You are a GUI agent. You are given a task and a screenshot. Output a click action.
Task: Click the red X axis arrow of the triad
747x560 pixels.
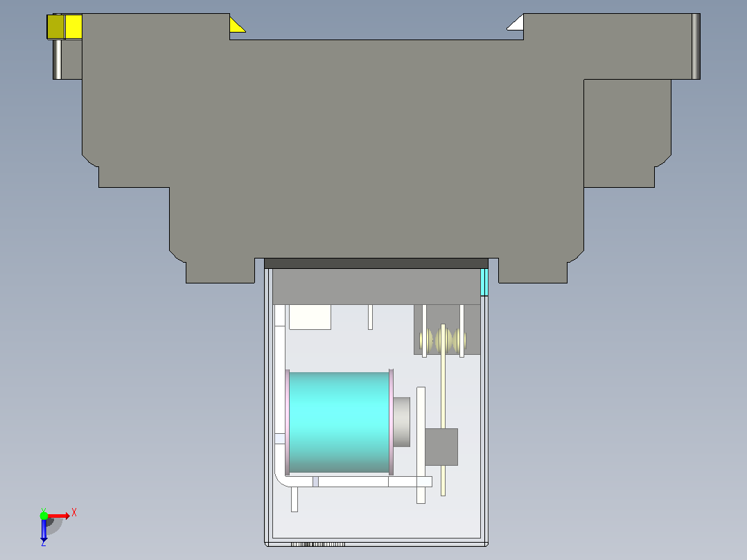click(x=59, y=516)
